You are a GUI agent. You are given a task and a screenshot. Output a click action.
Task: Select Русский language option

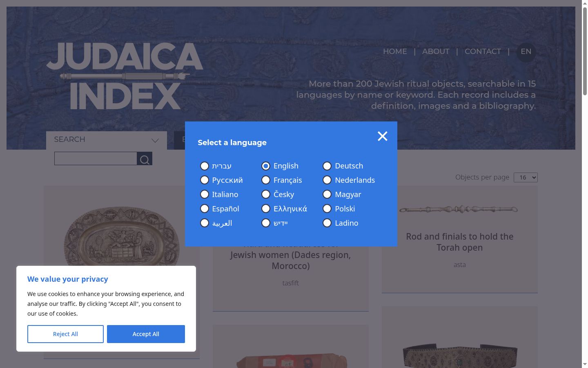(205, 180)
